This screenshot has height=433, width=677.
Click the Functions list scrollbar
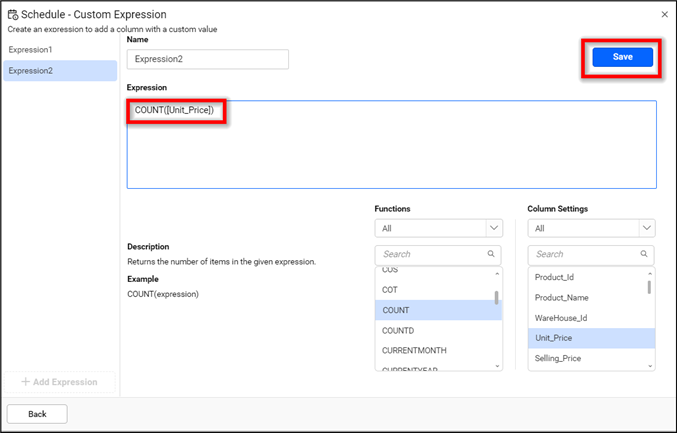(497, 297)
